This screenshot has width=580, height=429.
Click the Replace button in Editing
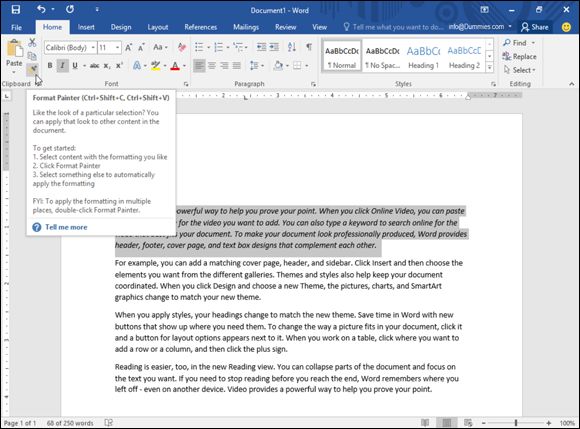pyautogui.click(x=519, y=57)
